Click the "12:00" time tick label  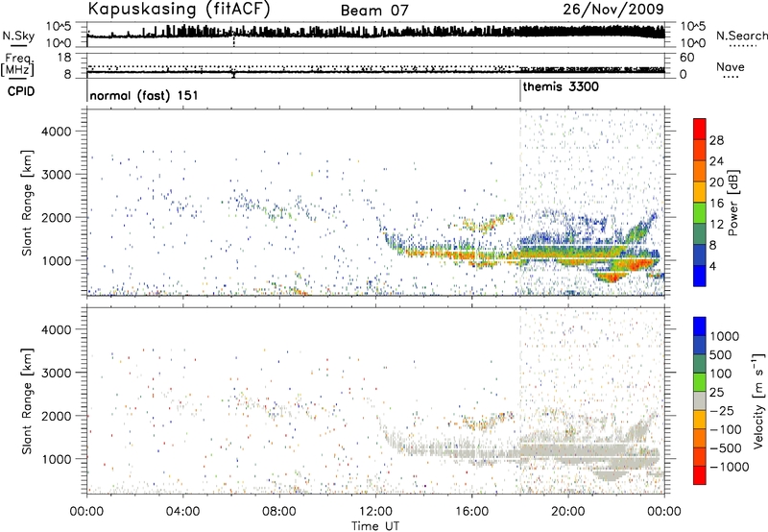click(x=375, y=512)
